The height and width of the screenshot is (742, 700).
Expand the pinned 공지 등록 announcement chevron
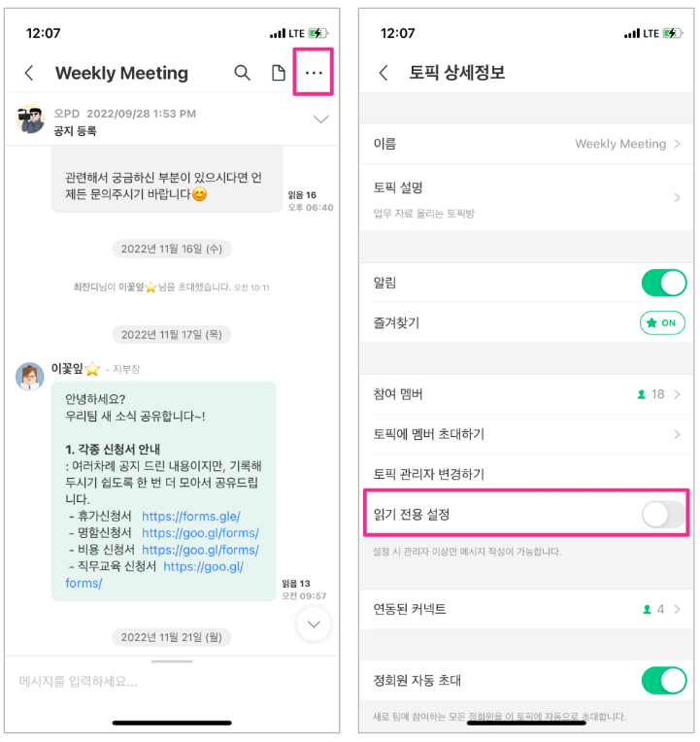pos(321,118)
